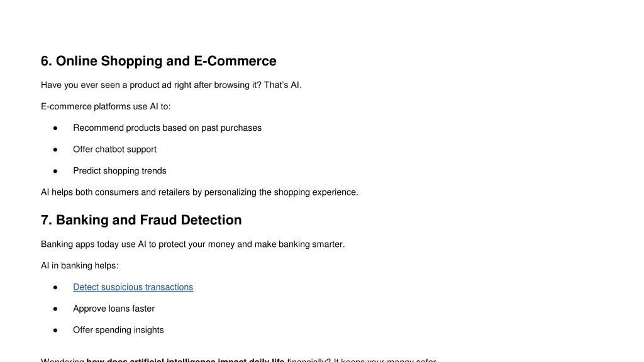
Task: Click the bullet dot beside 'Recommend products'
Action: pyautogui.click(x=55, y=128)
